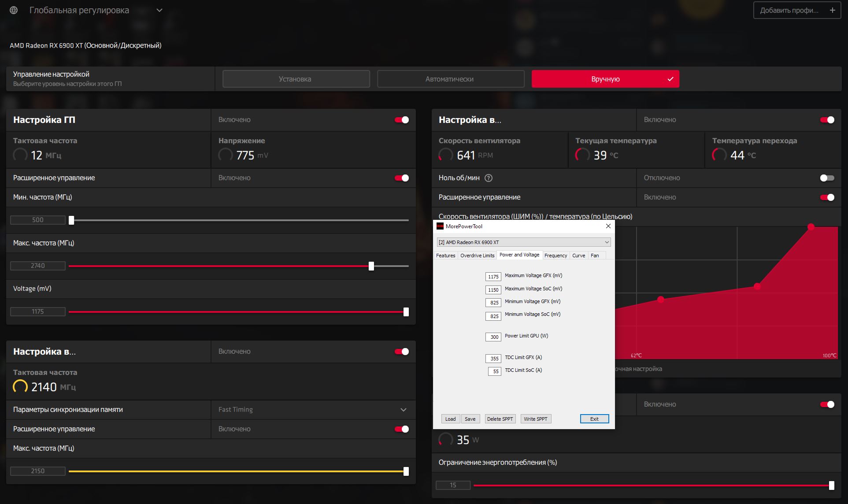Click the Макс. частота GPU slider handle
The height and width of the screenshot is (504, 848).
pos(371,266)
